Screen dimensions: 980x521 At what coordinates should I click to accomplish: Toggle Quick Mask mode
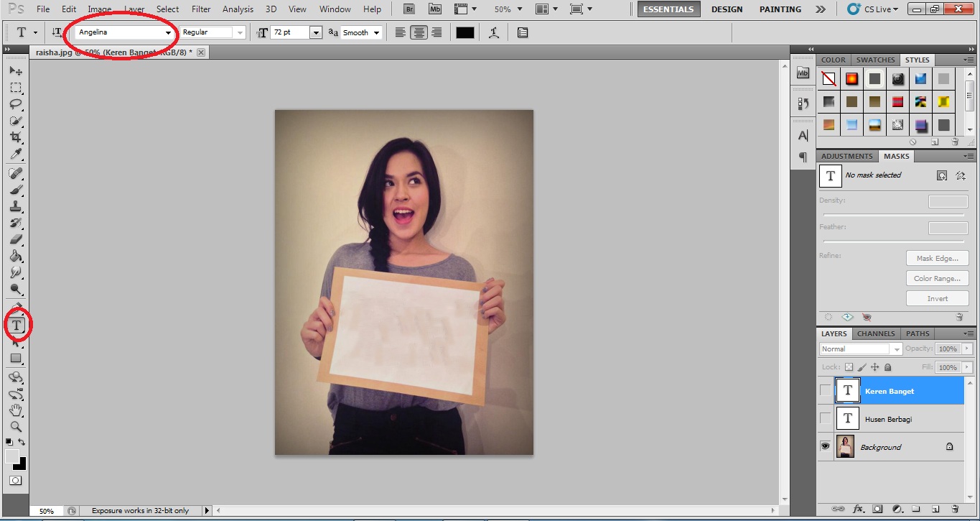(15, 480)
